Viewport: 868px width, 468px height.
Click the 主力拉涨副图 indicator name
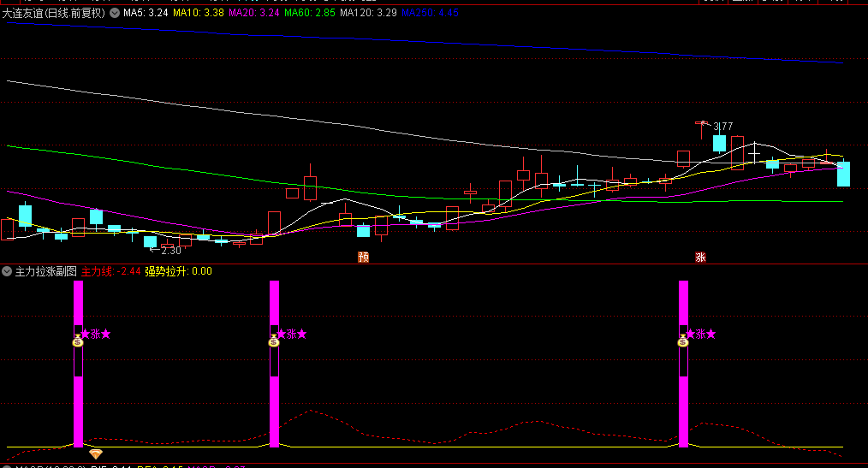[46, 271]
